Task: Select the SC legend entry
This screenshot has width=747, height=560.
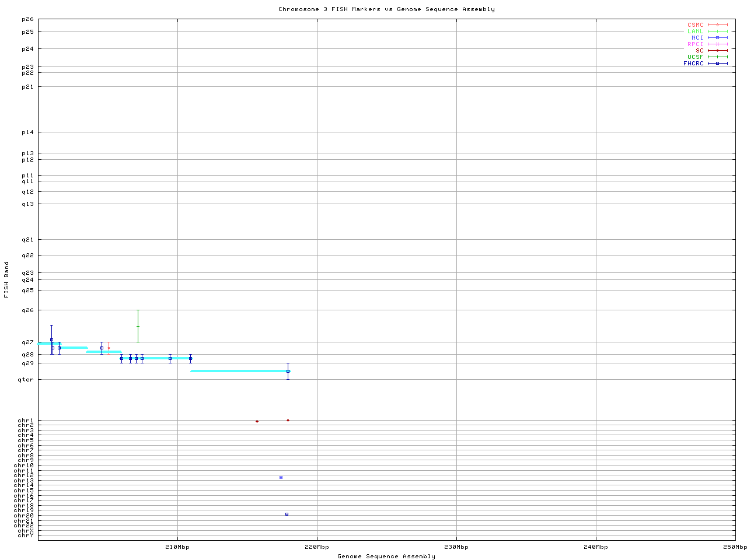Action: (x=699, y=50)
